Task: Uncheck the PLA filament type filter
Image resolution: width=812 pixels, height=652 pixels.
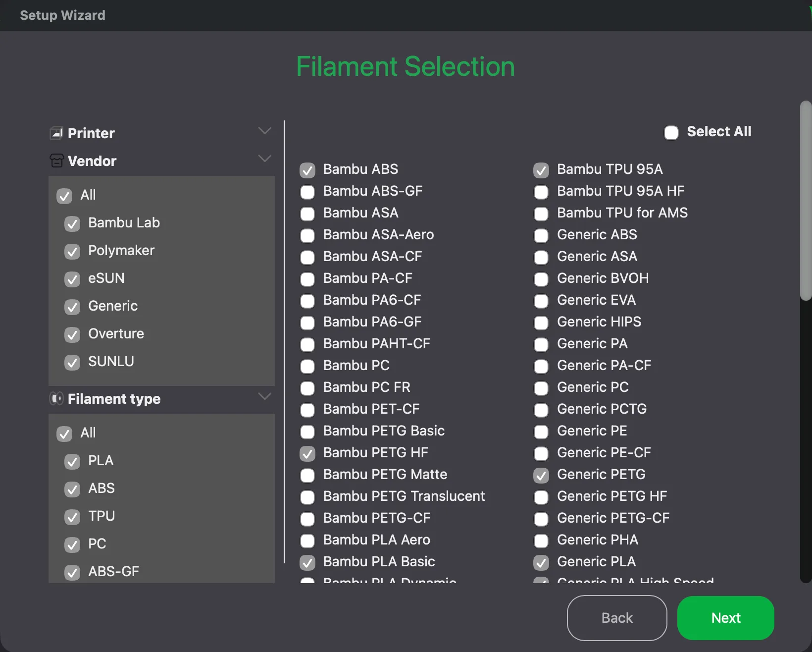Action: click(x=72, y=461)
